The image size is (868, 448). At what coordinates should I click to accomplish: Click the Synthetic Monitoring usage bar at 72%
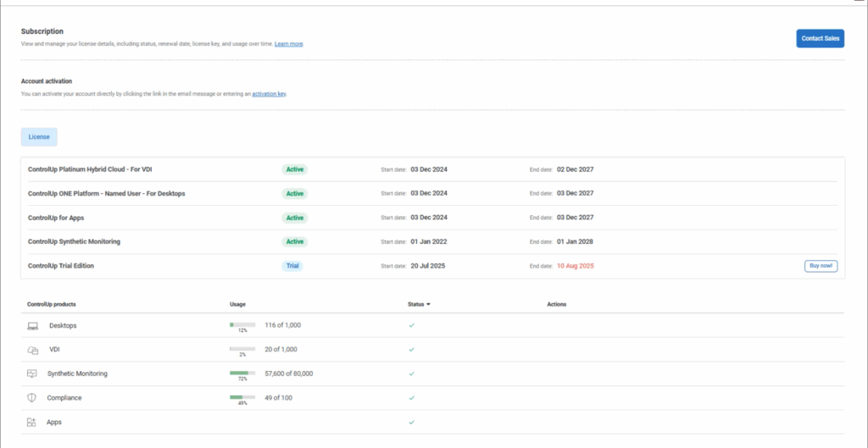click(x=242, y=373)
